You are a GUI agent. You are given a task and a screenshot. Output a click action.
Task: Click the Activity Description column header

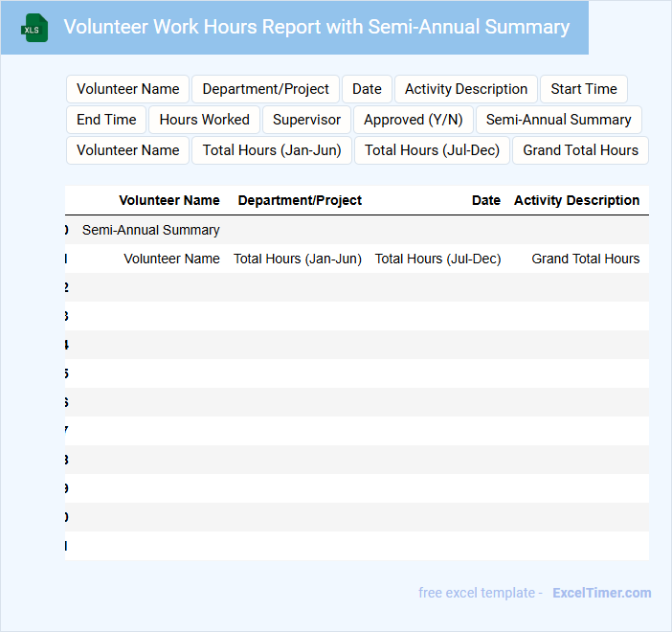point(576,200)
